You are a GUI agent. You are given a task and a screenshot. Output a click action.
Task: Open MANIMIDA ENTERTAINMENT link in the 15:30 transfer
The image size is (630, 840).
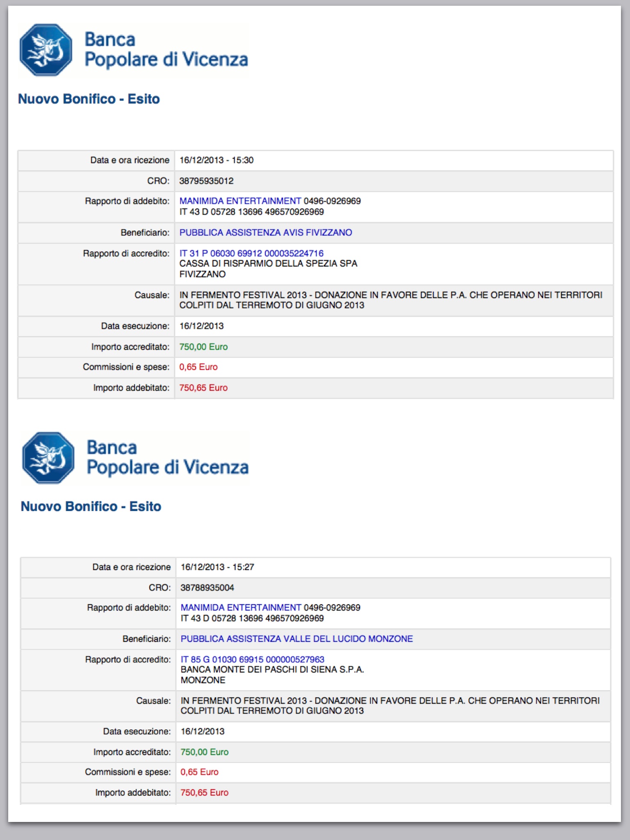click(x=240, y=201)
